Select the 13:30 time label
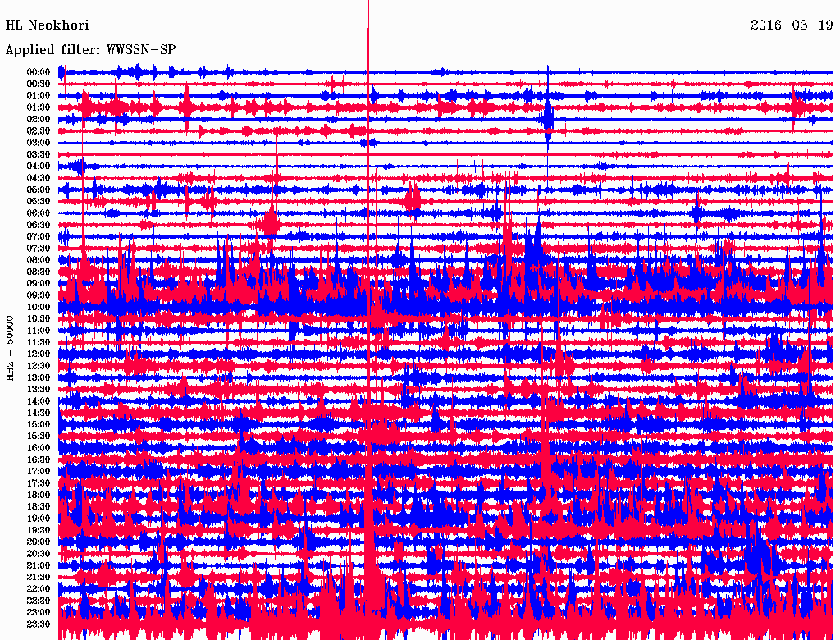The height and width of the screenshot is (640, 840). pyautogui.click(x=39, y=389)
